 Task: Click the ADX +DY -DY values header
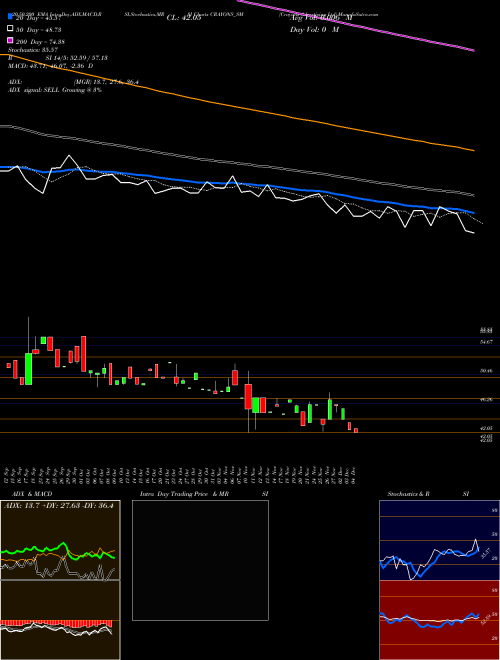pyautogui.click(x=59, y=505)
